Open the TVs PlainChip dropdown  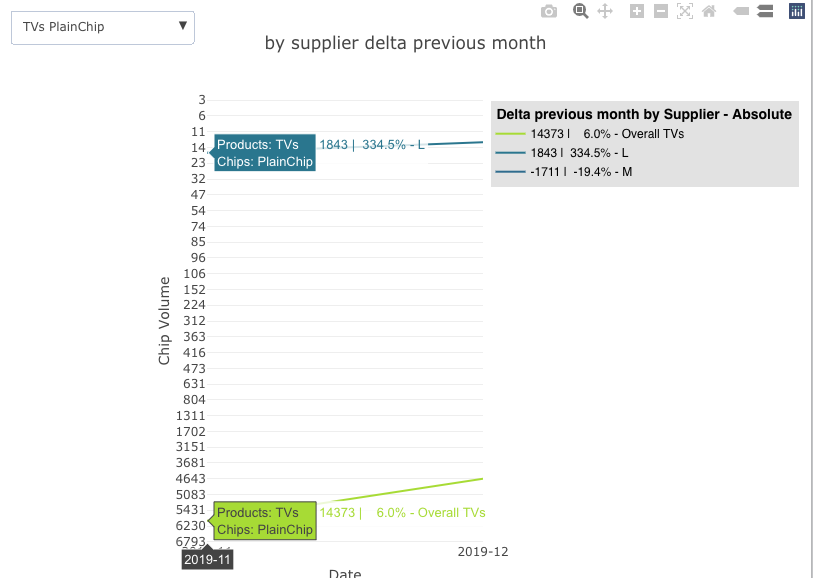coord(102,27)
